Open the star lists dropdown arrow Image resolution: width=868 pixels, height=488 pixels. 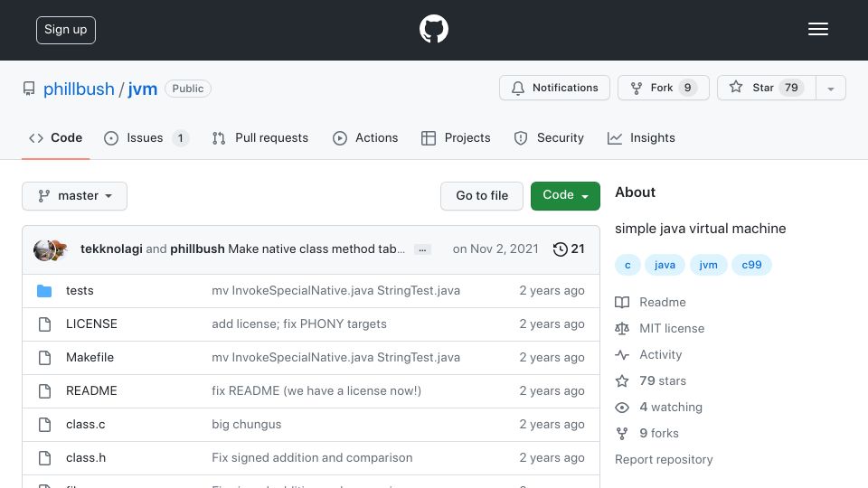(830, 88)
